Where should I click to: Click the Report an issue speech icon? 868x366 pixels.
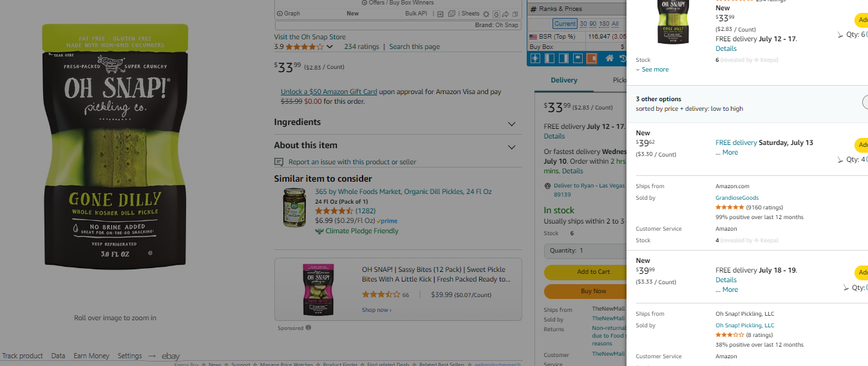(279, 162)
